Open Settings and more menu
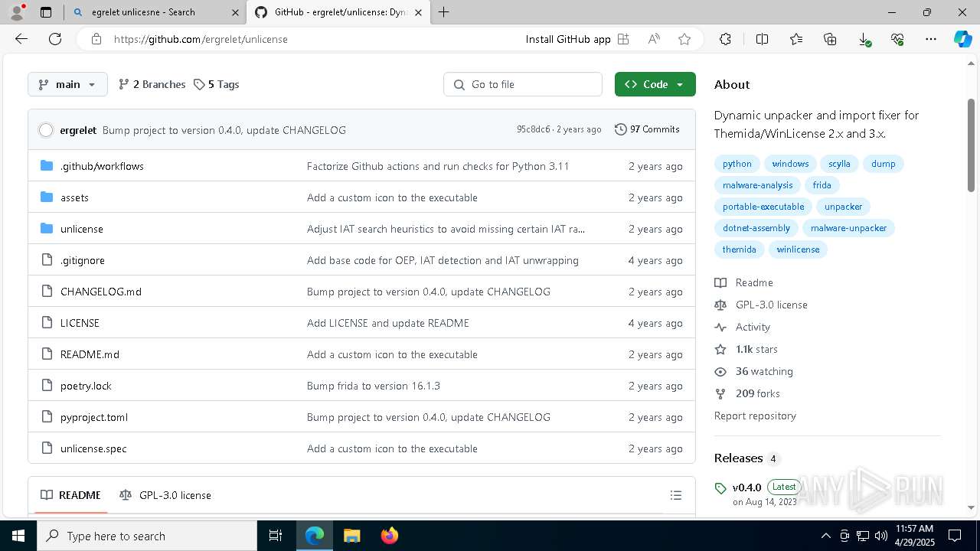This screenshot has height=551, width=980. (x=931, y=39)
